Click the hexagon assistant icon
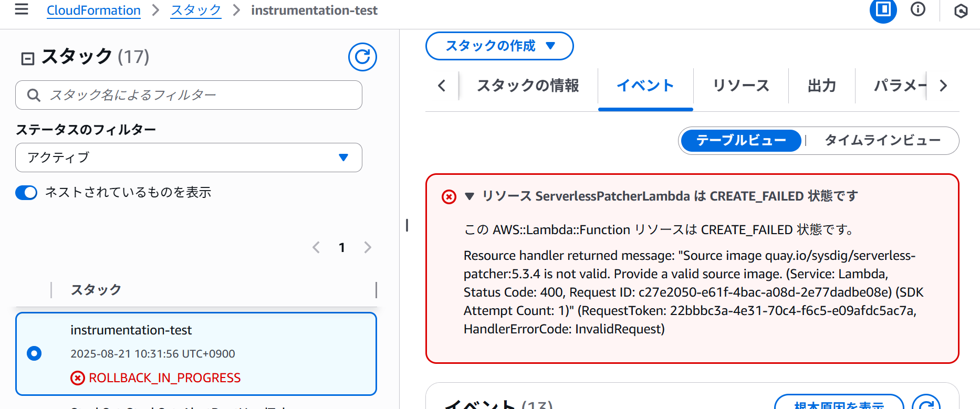The image size is (980, 409). pos(961,11)
